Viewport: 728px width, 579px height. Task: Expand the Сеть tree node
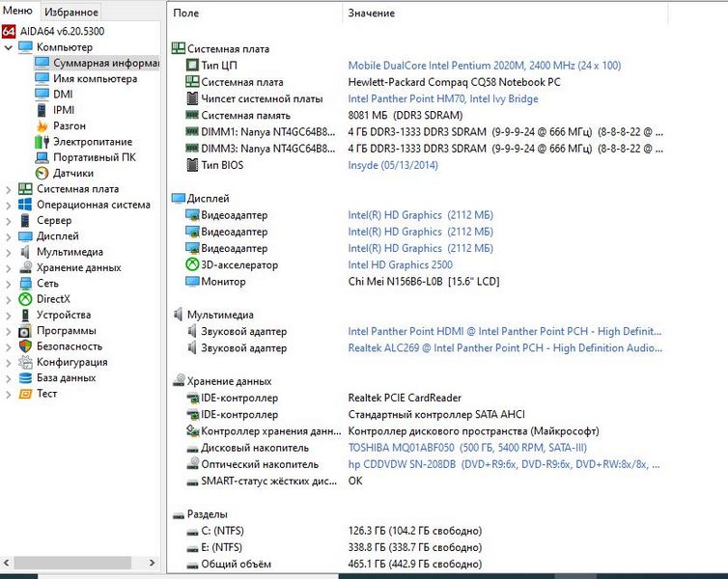click(x=10, y=284)
